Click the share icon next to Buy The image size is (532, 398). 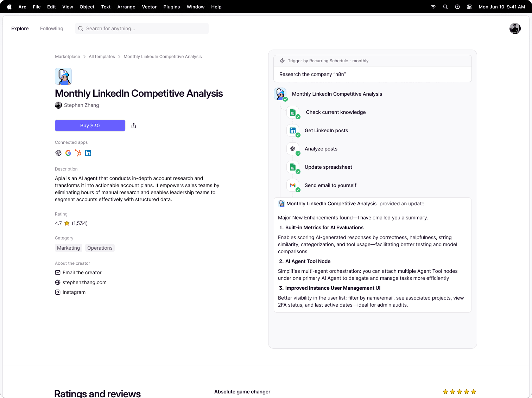pyautogui.click(x=134, y=126)
